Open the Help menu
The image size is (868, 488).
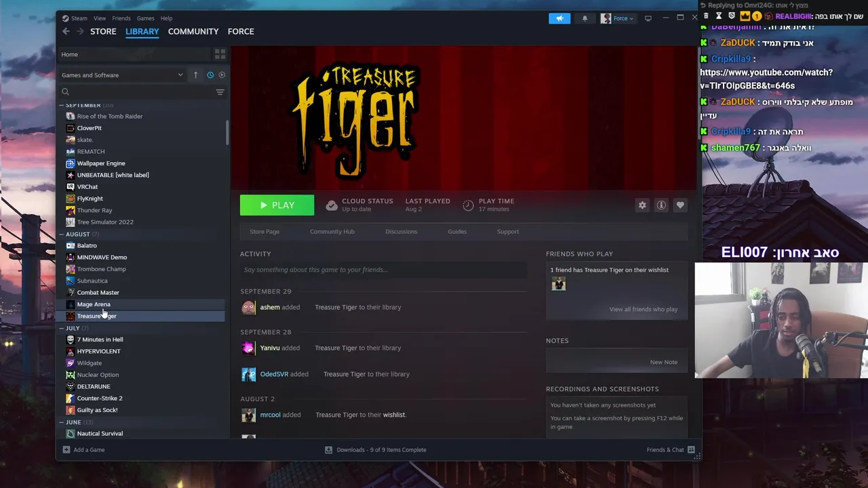tap(166, 18)
